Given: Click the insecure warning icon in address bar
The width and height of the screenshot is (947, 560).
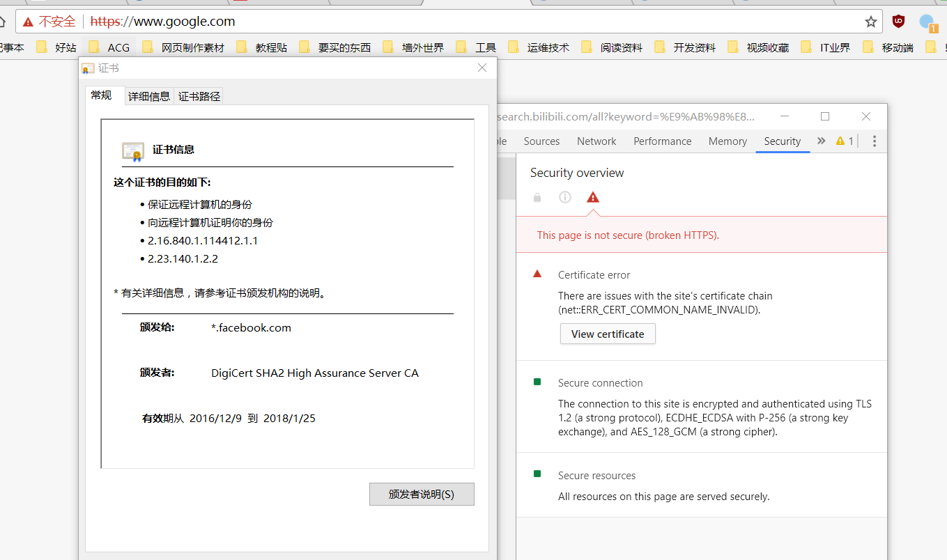Looking at the screenshot, I should click(28, 22).
